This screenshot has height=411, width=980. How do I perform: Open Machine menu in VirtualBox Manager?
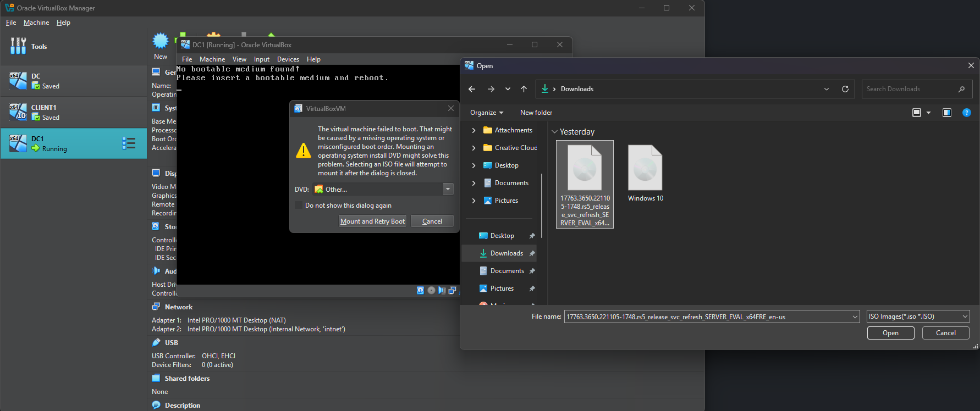pyautogui.click(x=36, y=23)
